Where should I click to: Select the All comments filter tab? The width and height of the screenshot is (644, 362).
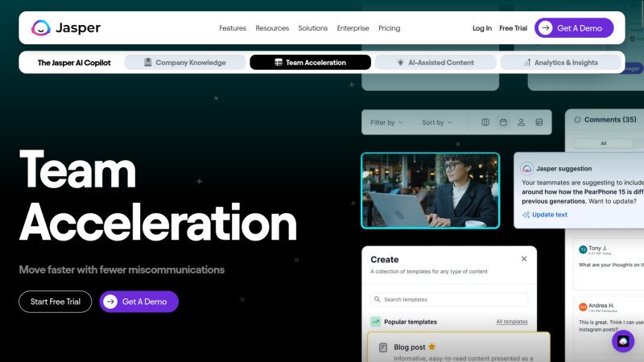pyautogui.click(x=603, y=143)
